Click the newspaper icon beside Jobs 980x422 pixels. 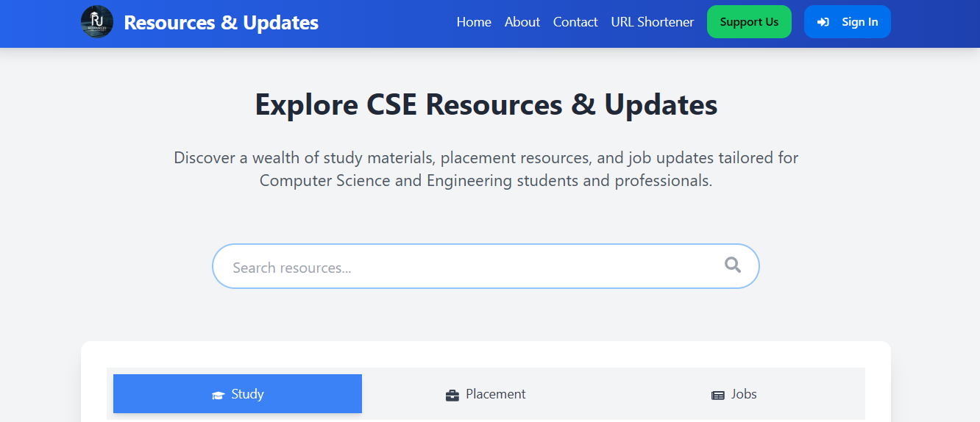click(x=718, y=395)
